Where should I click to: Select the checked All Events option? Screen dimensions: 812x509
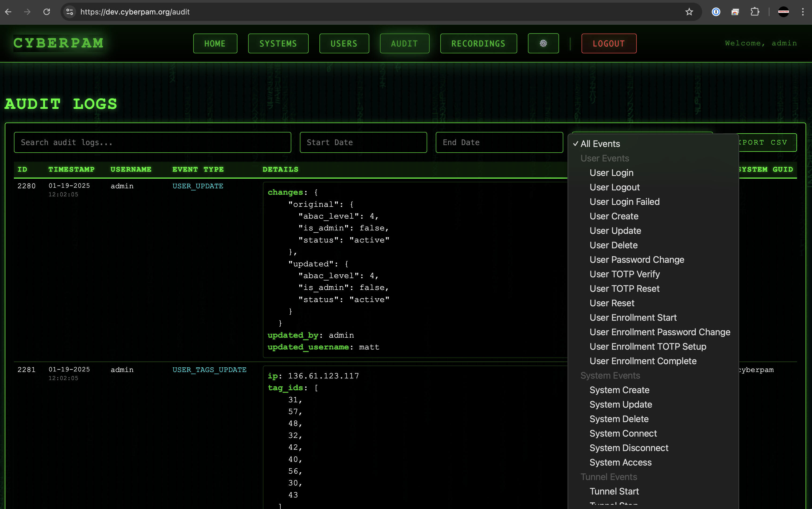click(600, 144)
